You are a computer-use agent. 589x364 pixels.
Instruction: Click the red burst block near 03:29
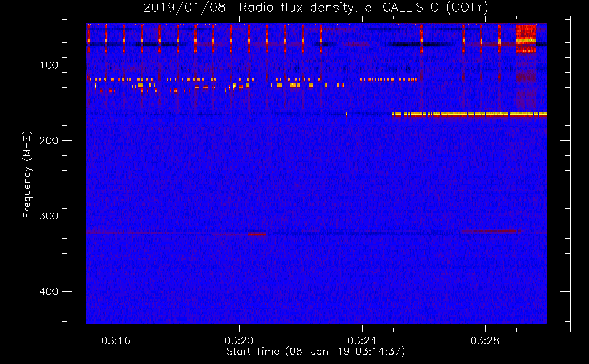pyautogui.click(x=526, y=39)
